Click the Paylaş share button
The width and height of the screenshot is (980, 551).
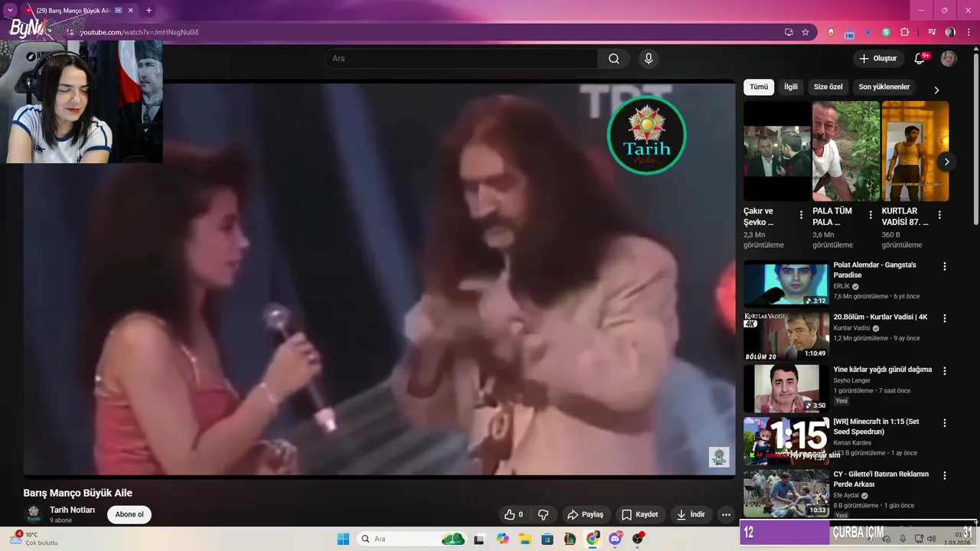tap(585, 514)
